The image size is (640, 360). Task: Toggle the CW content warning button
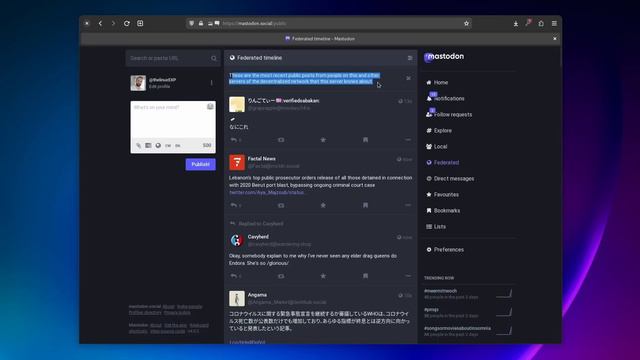pos(168,145)
